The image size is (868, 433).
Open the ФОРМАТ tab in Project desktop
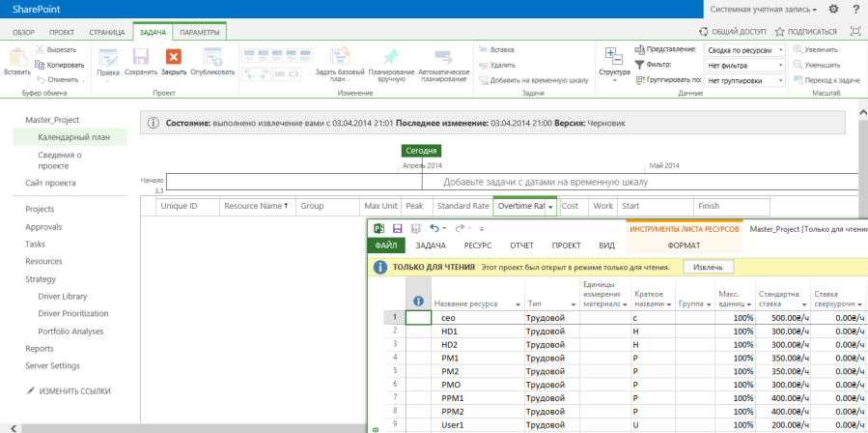click(684, 245)
